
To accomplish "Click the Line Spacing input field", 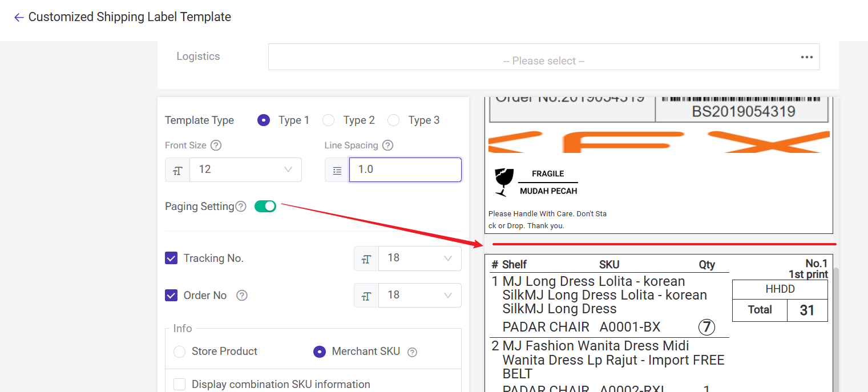I will pos(405,170).
